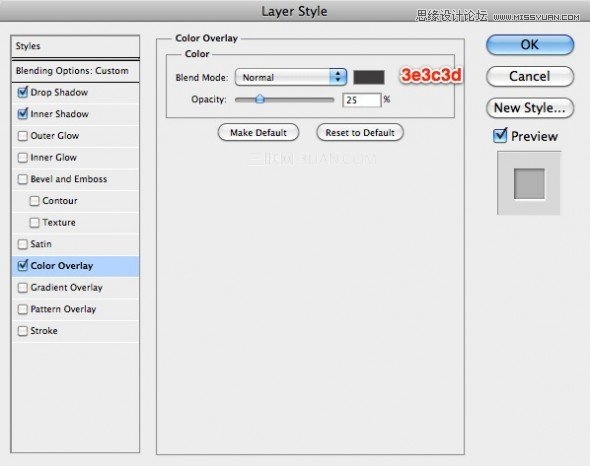The image size is (590, 466).
Task: Click the Reset to Default button
Action: [x=360, y=132]
